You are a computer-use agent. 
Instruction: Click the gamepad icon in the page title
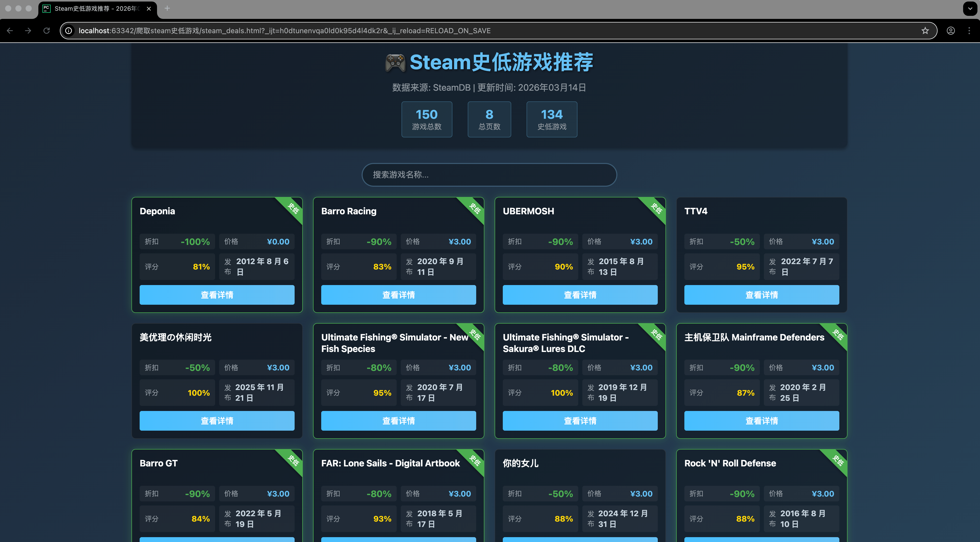395,62
